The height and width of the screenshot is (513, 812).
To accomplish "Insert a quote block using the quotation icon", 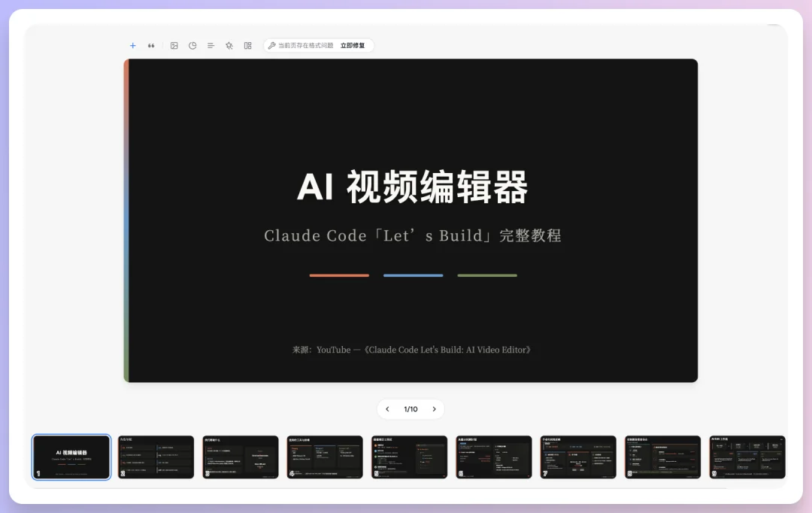I will [151, 45].
